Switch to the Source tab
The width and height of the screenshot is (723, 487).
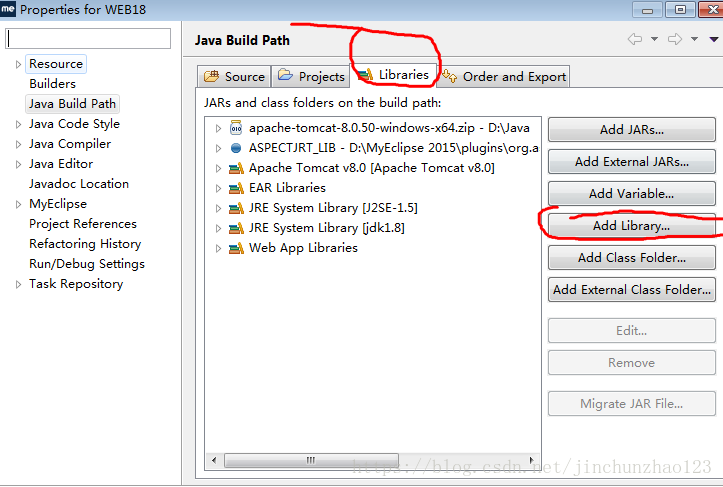[x=234, y=76]
